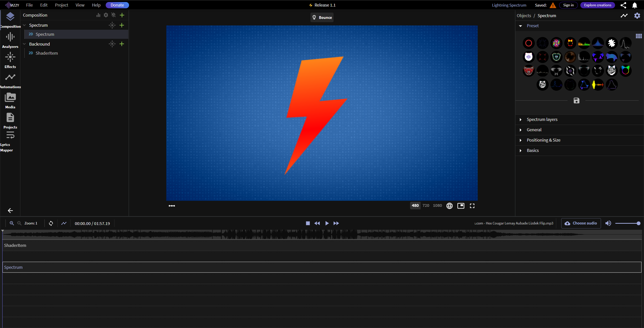Save the preset with the floppy disk icon
Viewport: 644px width, 328px height.
[576, 101]
